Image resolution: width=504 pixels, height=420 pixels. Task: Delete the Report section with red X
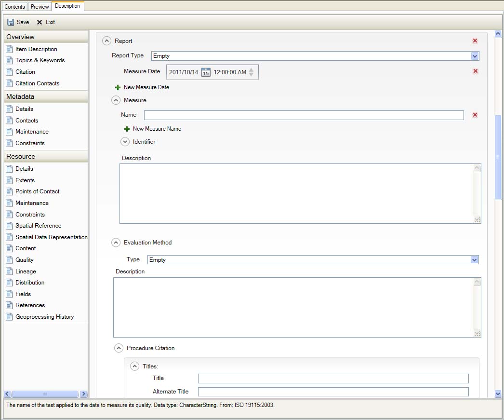click(x=475, y=41)
